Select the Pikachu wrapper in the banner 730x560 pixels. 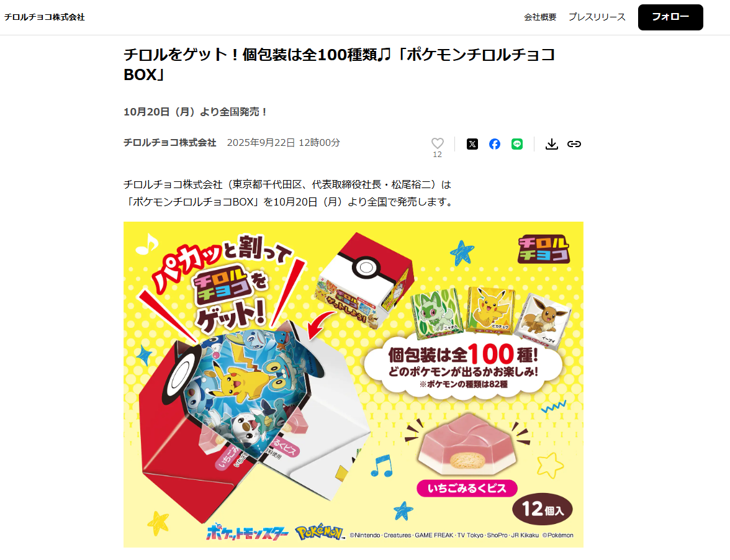[490, 310]
